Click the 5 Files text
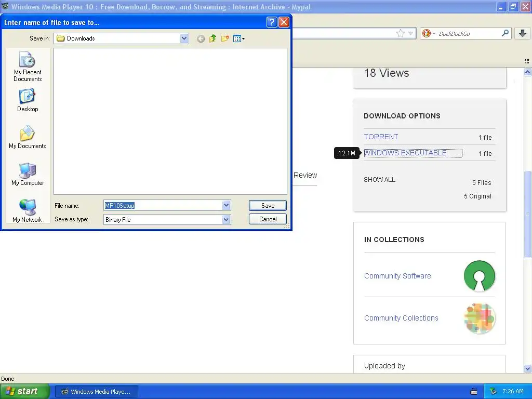Image resolution: width=532 pixels, height=399 pixels. click(482, 182)
